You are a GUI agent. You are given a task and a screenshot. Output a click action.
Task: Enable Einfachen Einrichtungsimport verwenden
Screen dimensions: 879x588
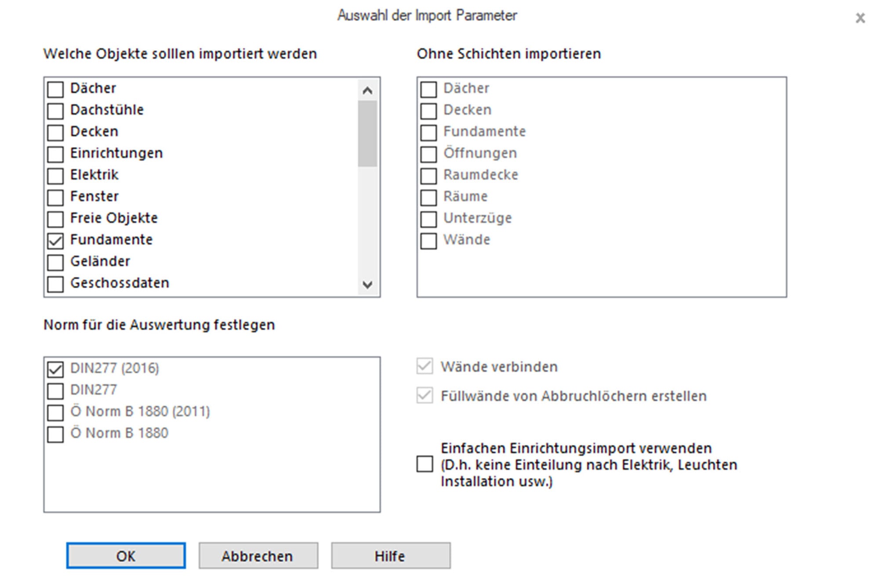click(x=425, y=465)
